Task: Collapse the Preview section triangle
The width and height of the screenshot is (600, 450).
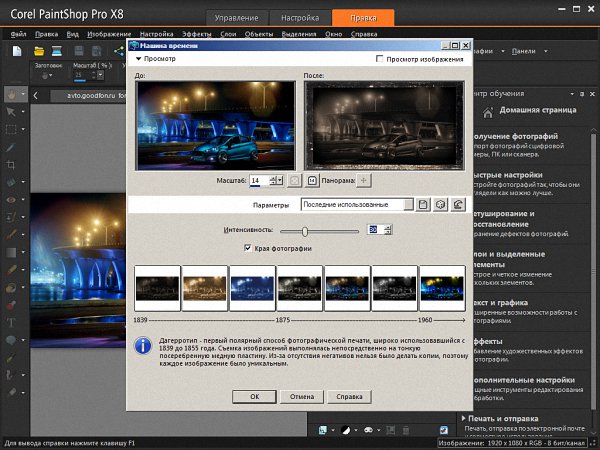Action: coord(139,59)
